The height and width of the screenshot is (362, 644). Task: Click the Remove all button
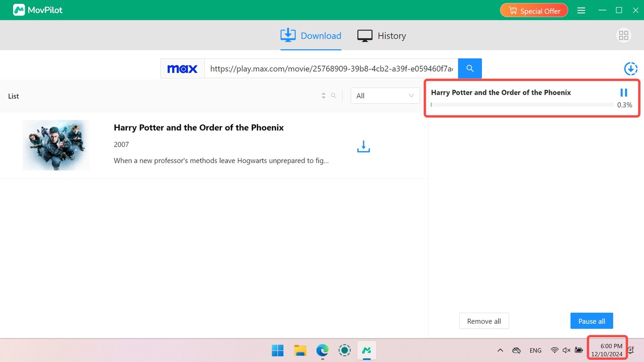coord(484,321)
